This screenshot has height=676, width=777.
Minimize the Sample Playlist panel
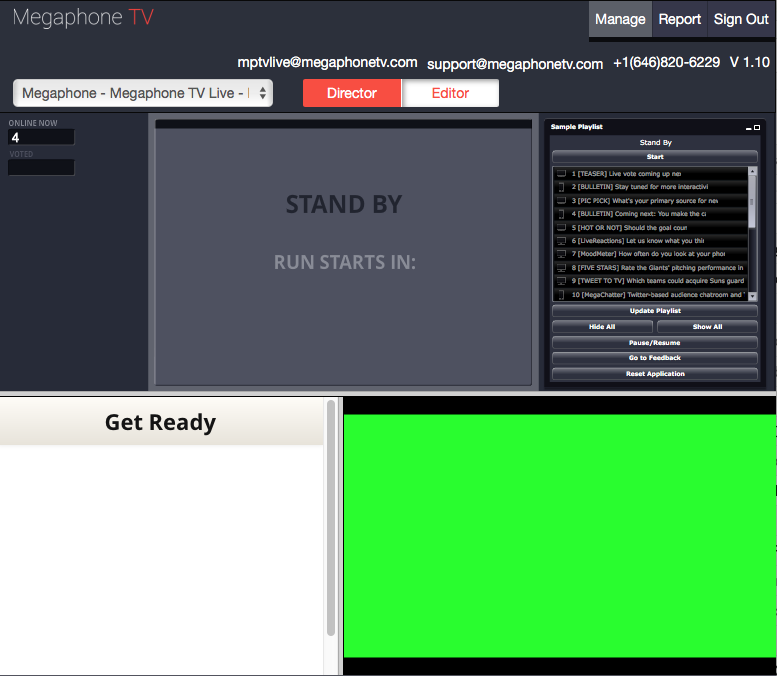[x=749, y=128]
